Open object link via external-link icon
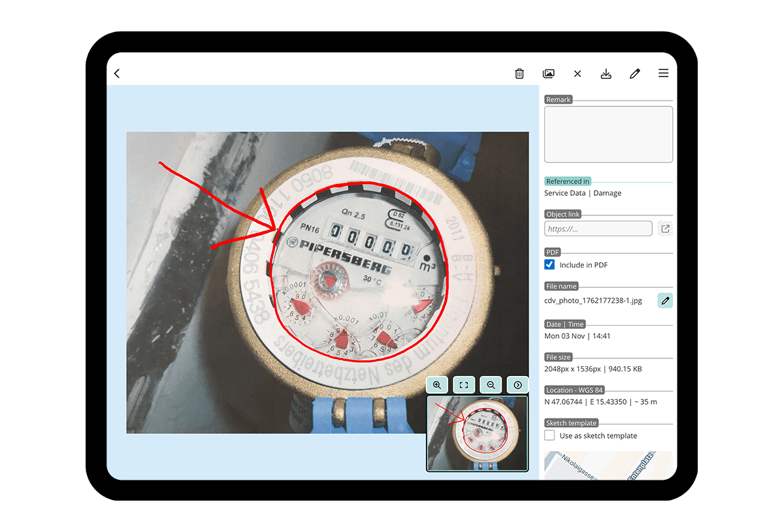 (665, 228)
